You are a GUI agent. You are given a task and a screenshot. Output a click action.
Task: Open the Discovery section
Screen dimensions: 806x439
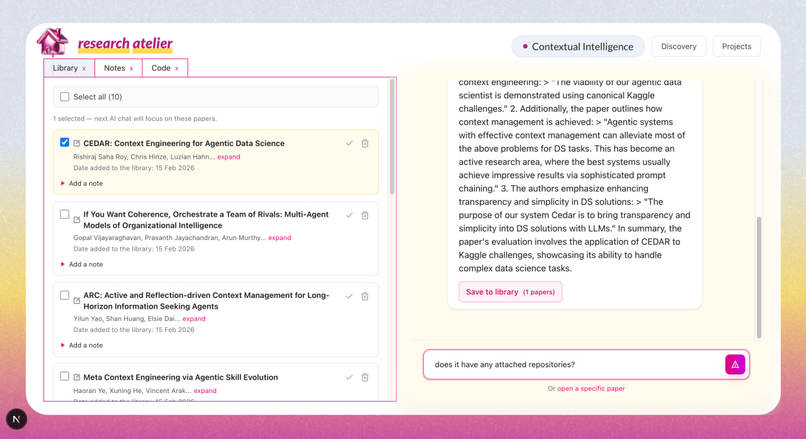(679, 46)
